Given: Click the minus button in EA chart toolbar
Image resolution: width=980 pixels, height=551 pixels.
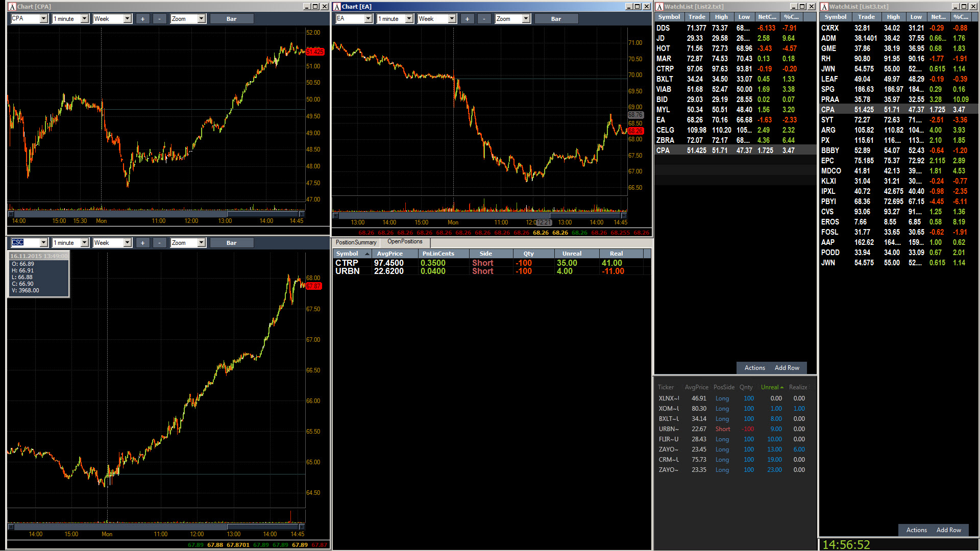Looking at the screenshot, I should pyautogui.click(x=484, y=19).
